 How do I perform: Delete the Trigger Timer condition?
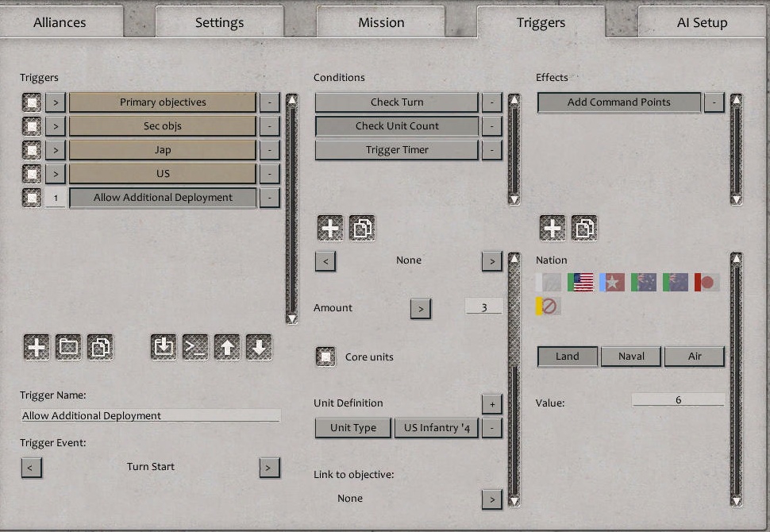click(492, 150)
